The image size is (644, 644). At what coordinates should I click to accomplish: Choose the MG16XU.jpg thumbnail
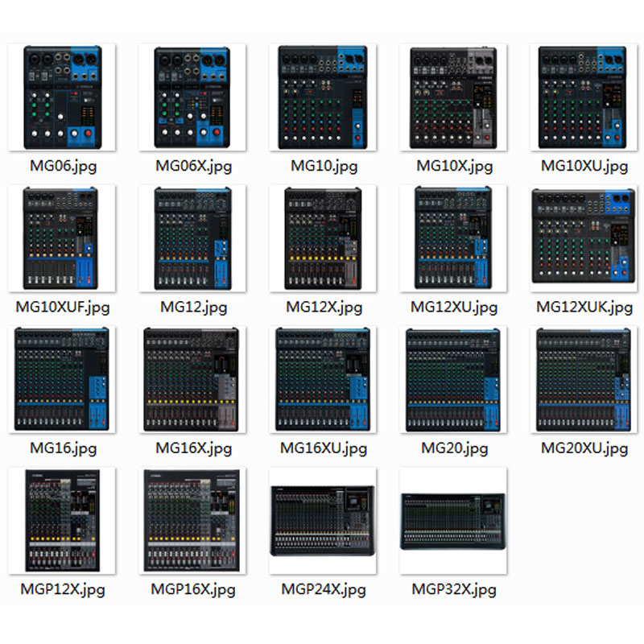(324, 379)
